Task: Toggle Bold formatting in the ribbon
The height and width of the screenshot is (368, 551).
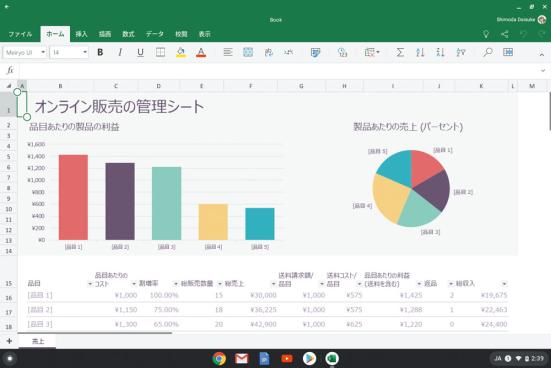Action: pos(100,52)
